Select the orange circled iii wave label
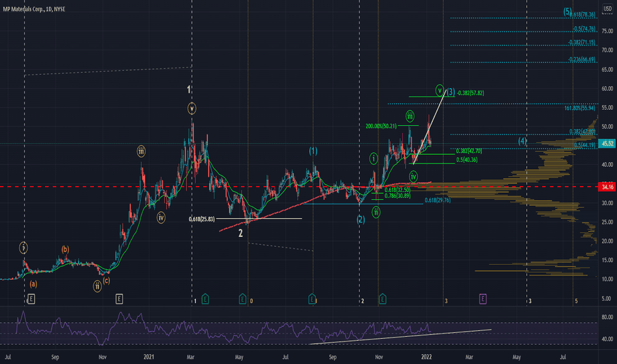617x364 pixels. (x=141, y=151)
